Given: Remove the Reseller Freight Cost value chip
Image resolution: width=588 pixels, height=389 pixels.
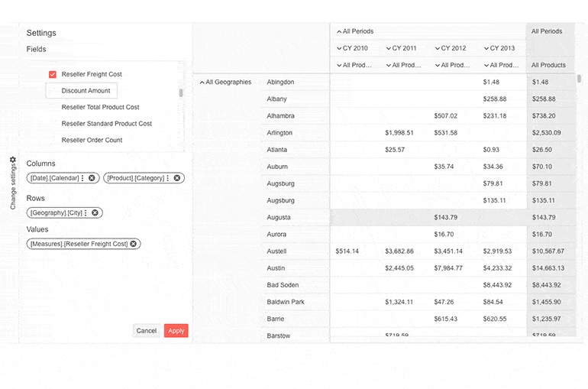Looking at the screenshot, I should coord(134,244).
